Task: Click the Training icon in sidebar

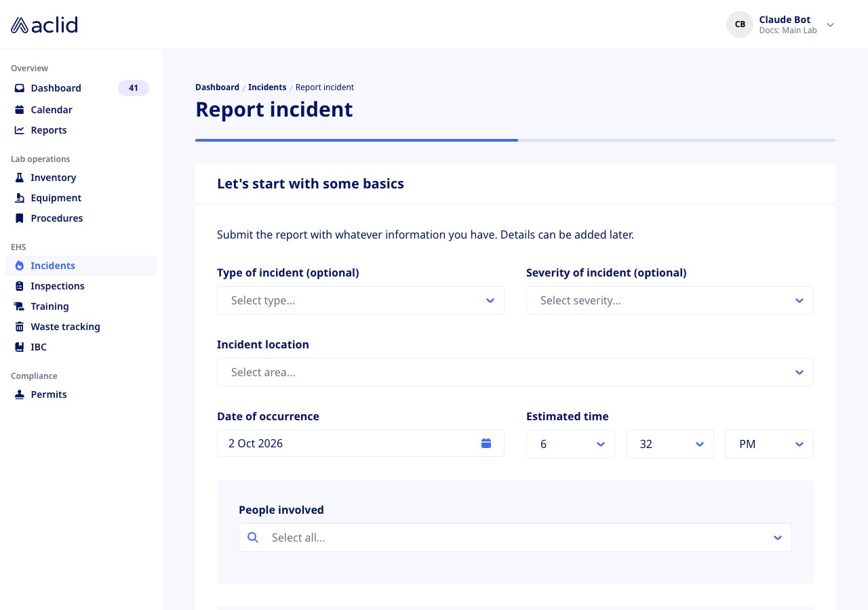Action: pyautogui.click(x=20, y=306)
